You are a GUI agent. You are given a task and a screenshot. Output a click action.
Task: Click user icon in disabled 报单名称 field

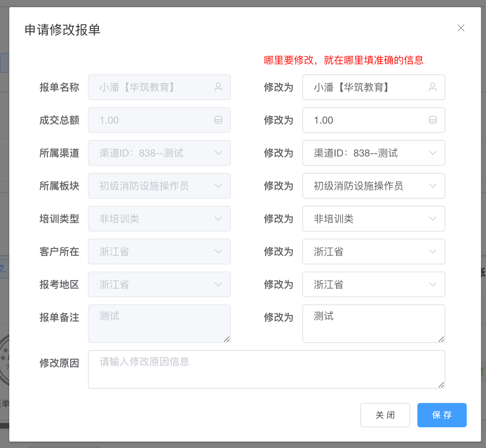(x=218, y=87)
